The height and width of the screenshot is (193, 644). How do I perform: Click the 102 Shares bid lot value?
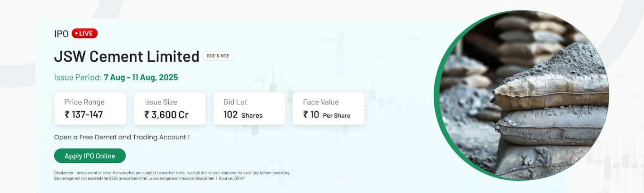coord(243,115)
